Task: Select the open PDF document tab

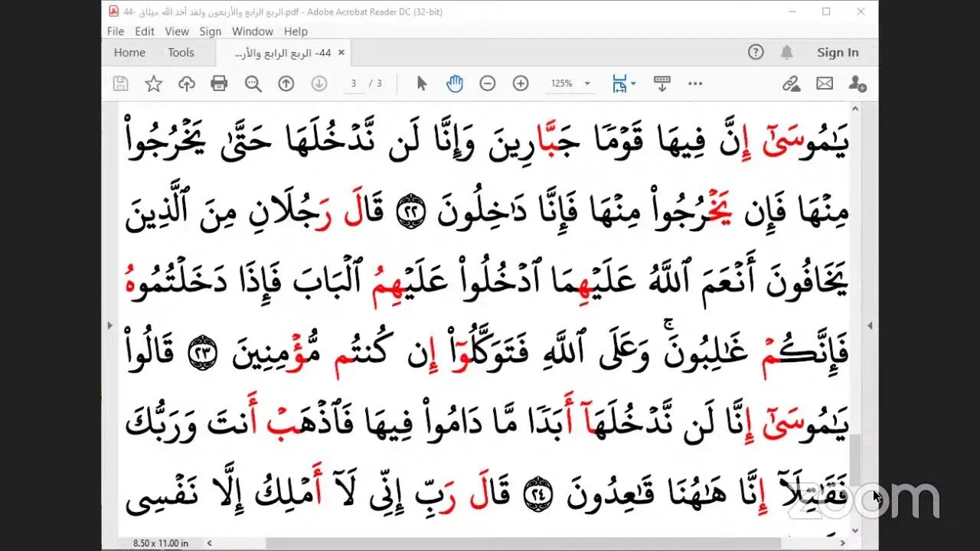Action: 283,53
